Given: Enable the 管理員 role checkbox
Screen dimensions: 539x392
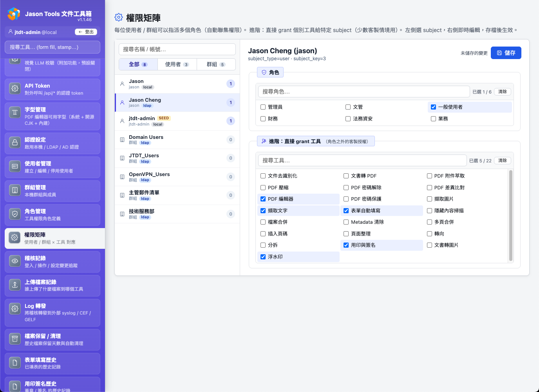Looking at the screenshot, I should tap(263, 106).
